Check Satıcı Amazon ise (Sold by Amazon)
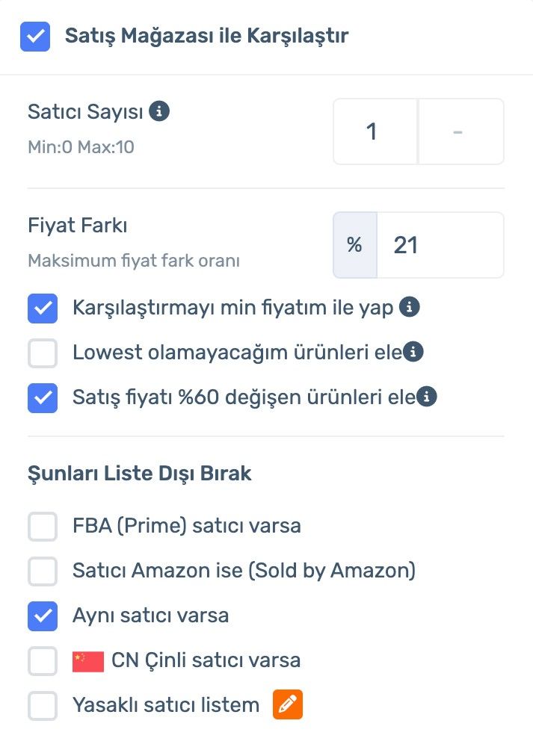This screenshot has width=533, height=756. 43,571
